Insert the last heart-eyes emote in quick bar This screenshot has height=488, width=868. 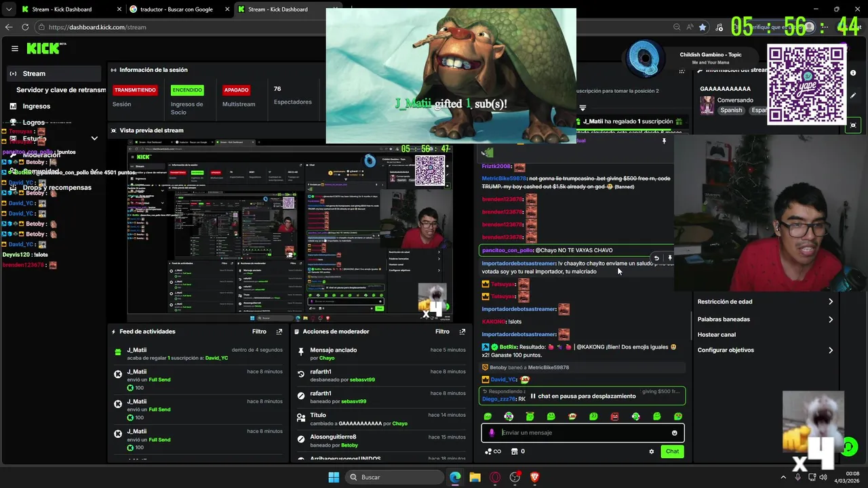[677, 416]
